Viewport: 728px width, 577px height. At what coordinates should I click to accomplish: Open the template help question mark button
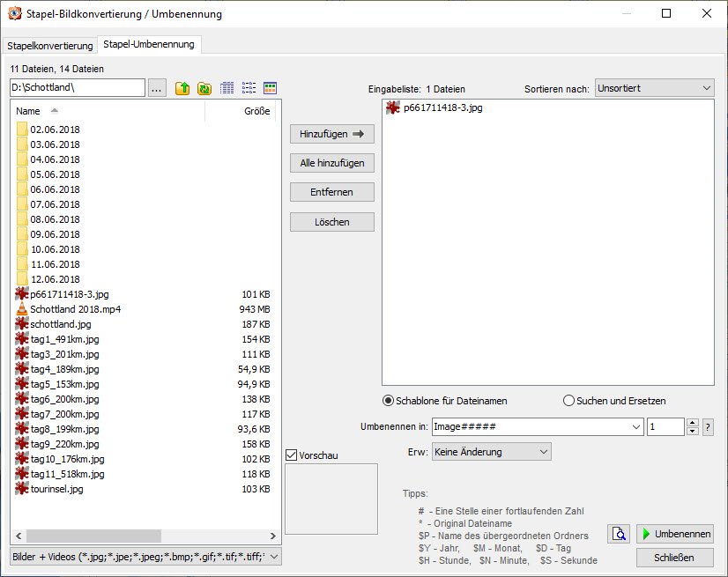tap(708, 427)
